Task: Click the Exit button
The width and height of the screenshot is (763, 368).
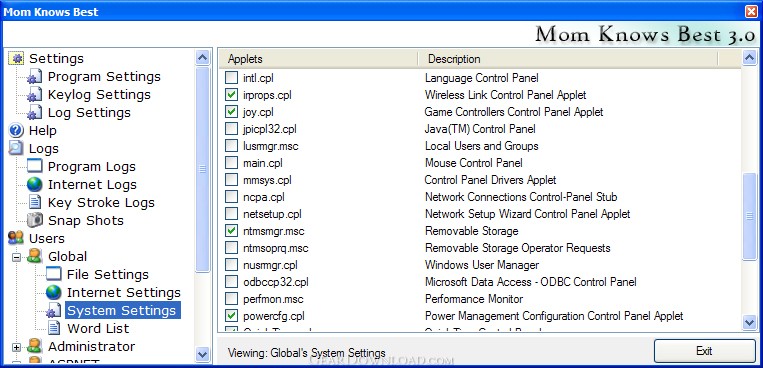Action: click(x=704, y=350)
